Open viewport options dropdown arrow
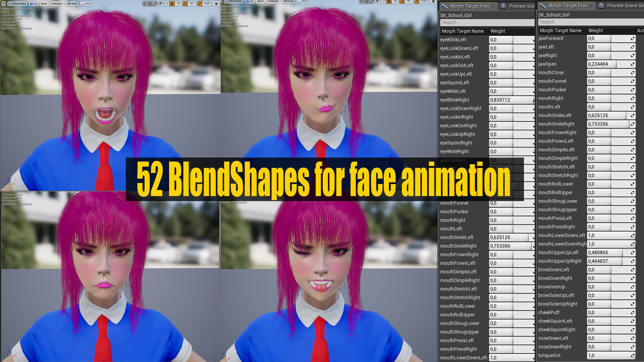The height and width of the screenshot is (362, 644). 3,3
